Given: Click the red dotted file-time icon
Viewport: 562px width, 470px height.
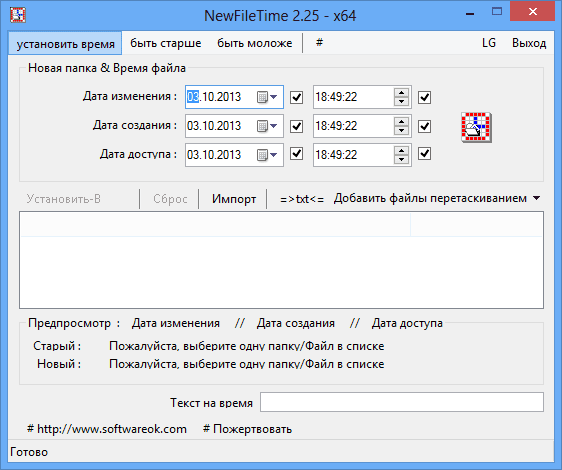Looking at the screenshot, I should [476, 127].
